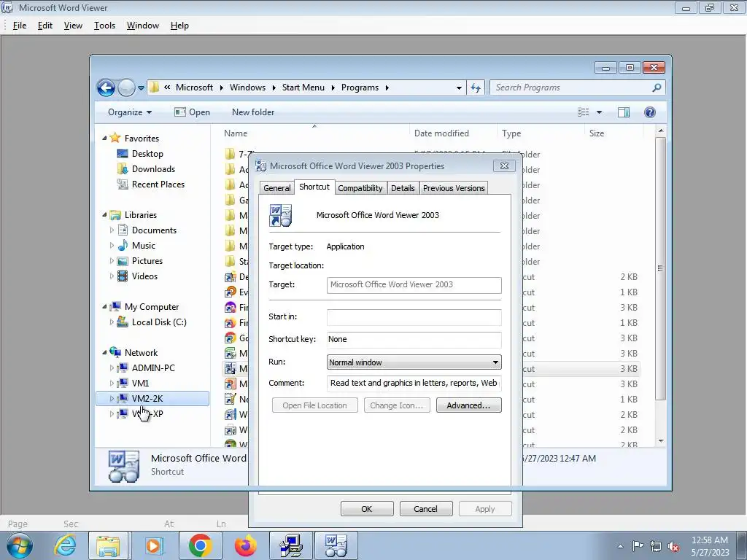Click the Recent Places icon

pos(123,184)
